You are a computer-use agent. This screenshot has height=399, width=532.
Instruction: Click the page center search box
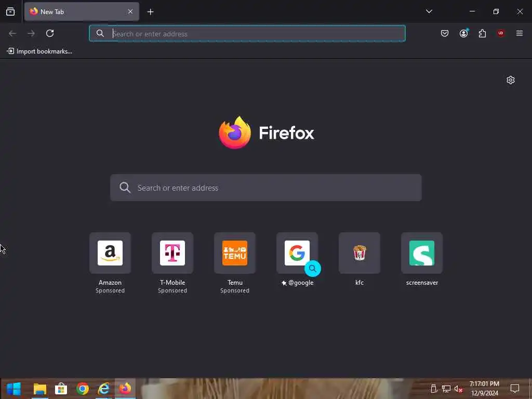coord(266,188)
